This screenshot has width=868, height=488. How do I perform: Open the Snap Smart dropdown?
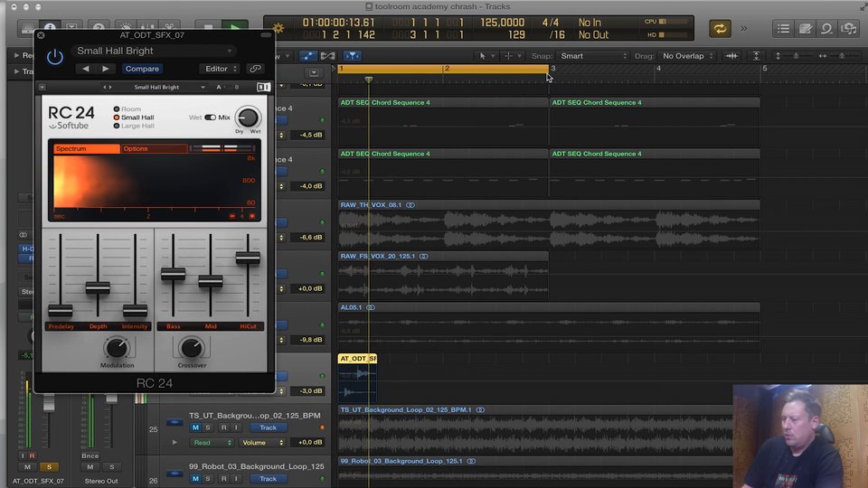click(593, 56)
